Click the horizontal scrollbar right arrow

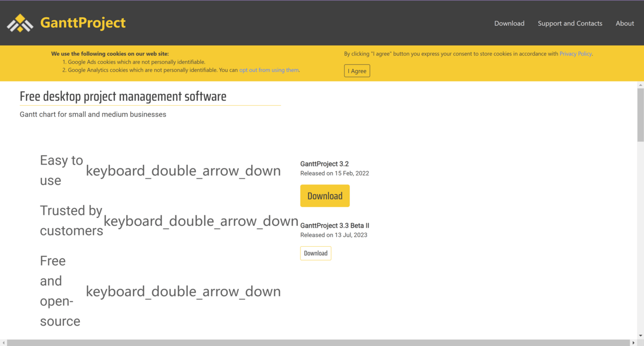pyautogui.click(x=633, y=342)
